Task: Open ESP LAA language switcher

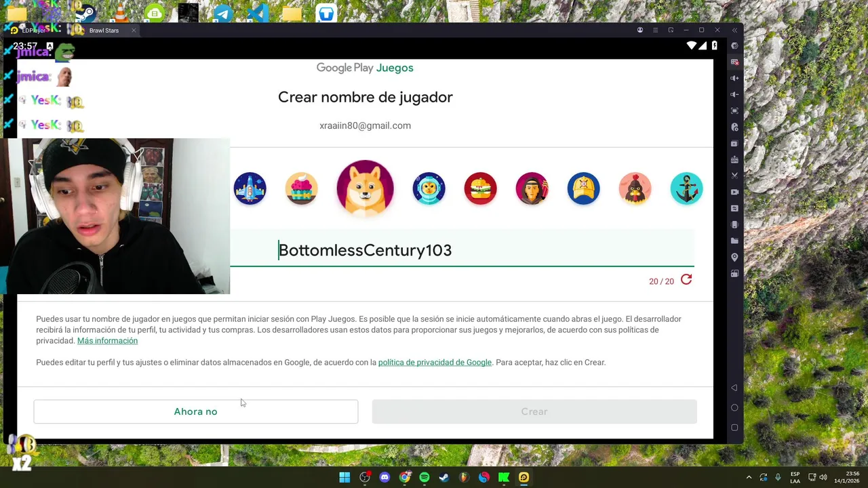Action: [795, 477]
